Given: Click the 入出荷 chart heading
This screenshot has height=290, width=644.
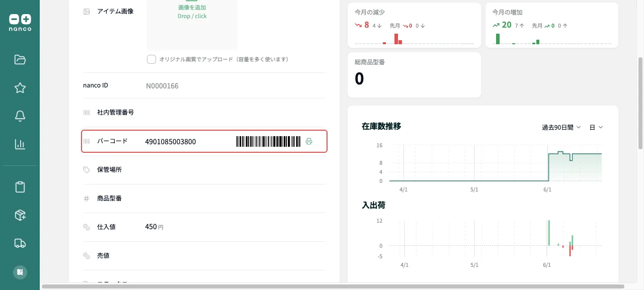Looking at the screenshot, I should pyautogui.click(x=374, y=205).
